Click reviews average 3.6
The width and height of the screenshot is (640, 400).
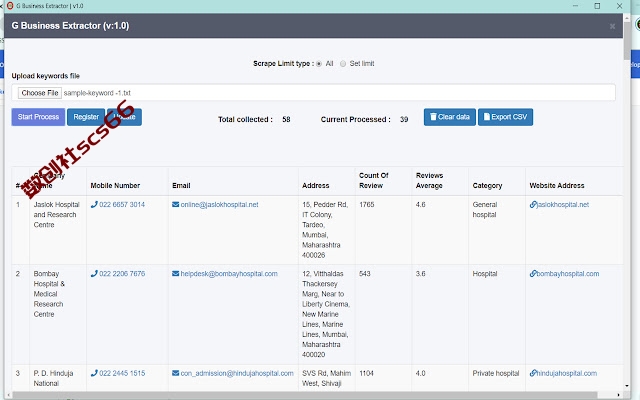pos(420,273)
